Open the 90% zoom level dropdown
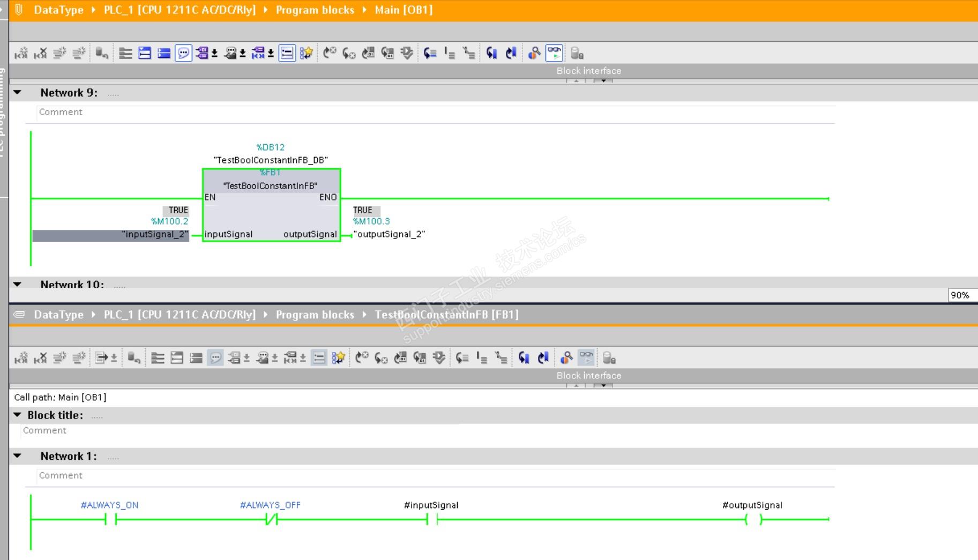Viewport: 978px width, 560px height. pyautogui.click(x=962, y=295)
